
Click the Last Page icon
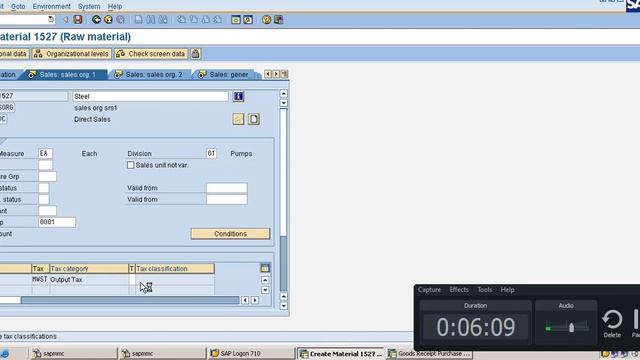[x=218, y=20]
